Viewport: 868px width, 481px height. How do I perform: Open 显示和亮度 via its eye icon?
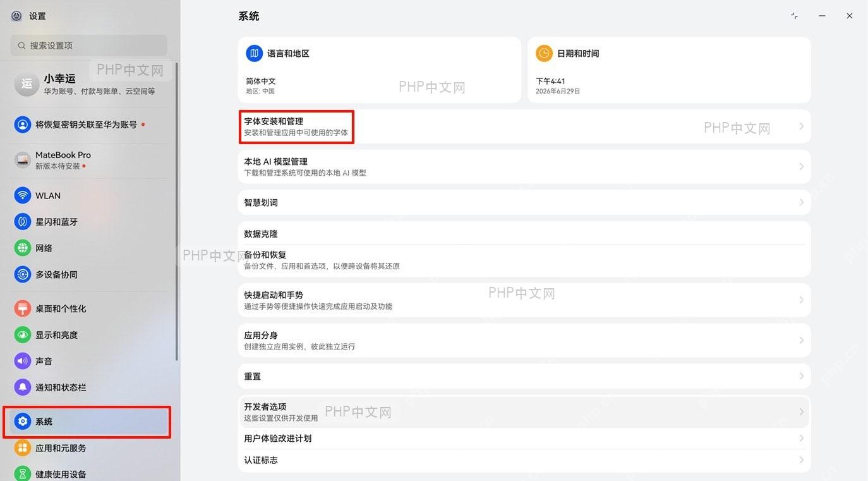pos(23,335)
